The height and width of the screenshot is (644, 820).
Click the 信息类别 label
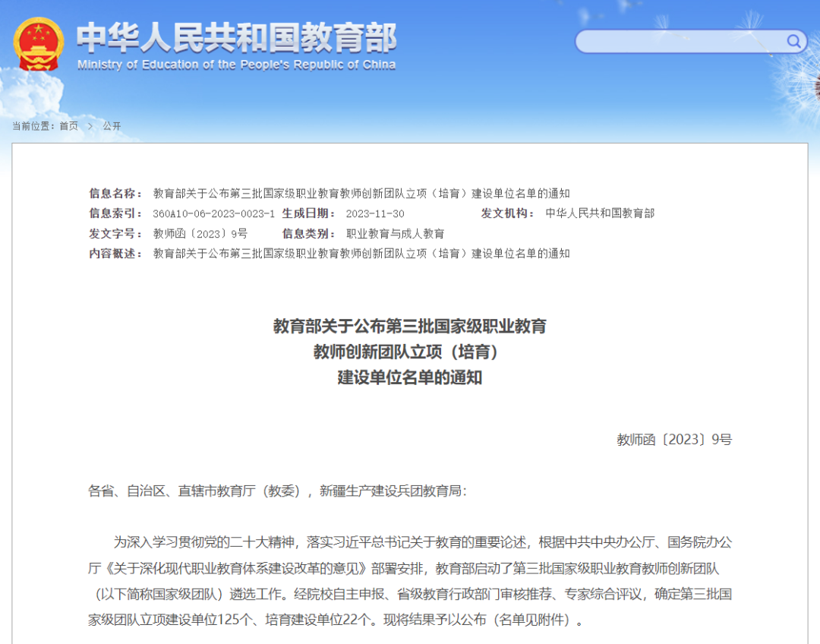pyautogui.click(x=308, y=233)
